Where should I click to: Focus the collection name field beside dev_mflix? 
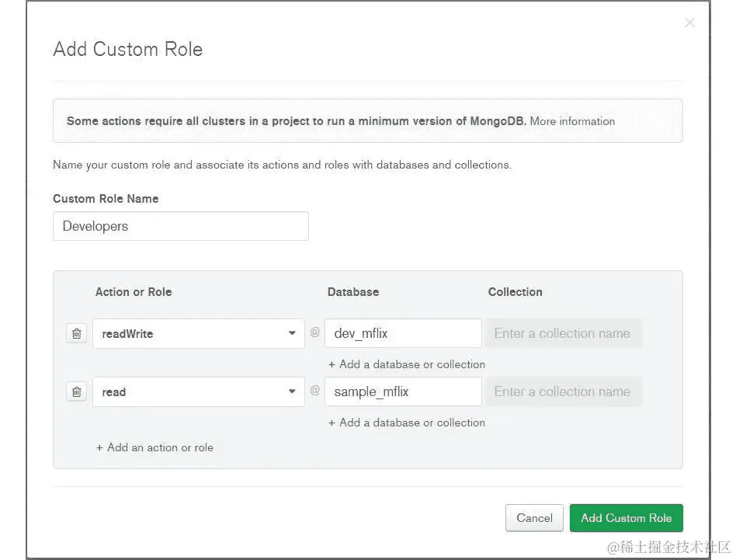(x=564, y=332)
